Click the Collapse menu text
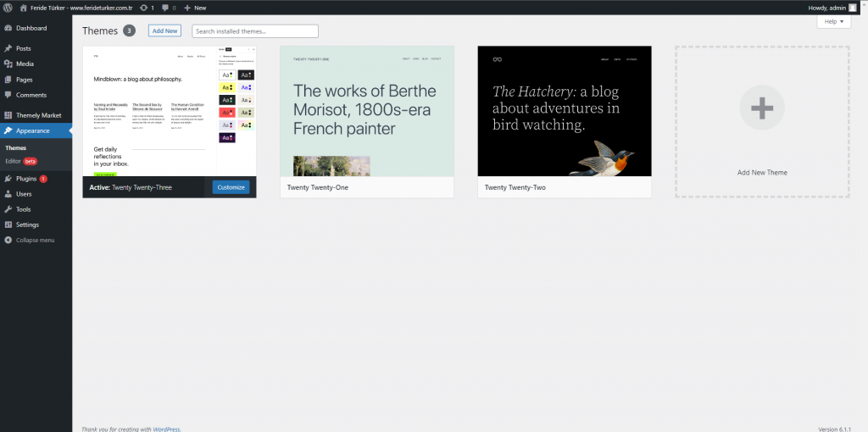This screenshot has height=432, width=868. click(x=36, y=241)
